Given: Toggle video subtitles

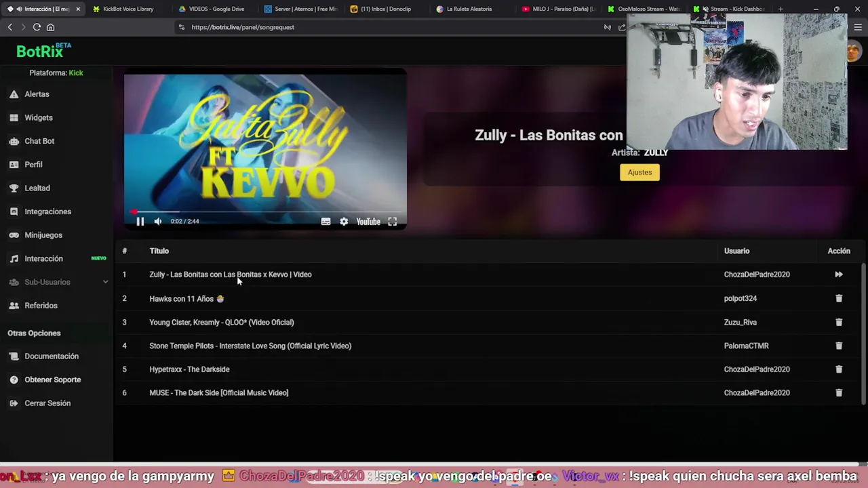Looking at the screenshot, I should 325,222.
